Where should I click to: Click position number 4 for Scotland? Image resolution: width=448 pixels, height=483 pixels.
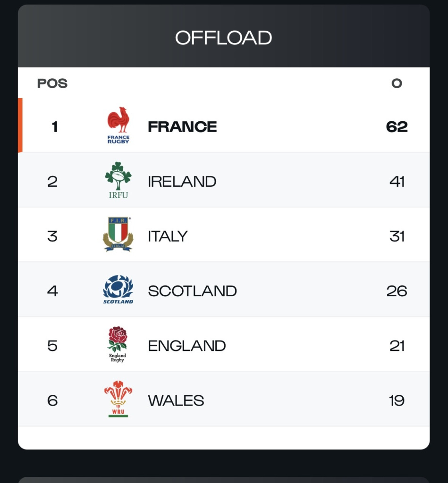pyautogui.click(x=52, y=291)
